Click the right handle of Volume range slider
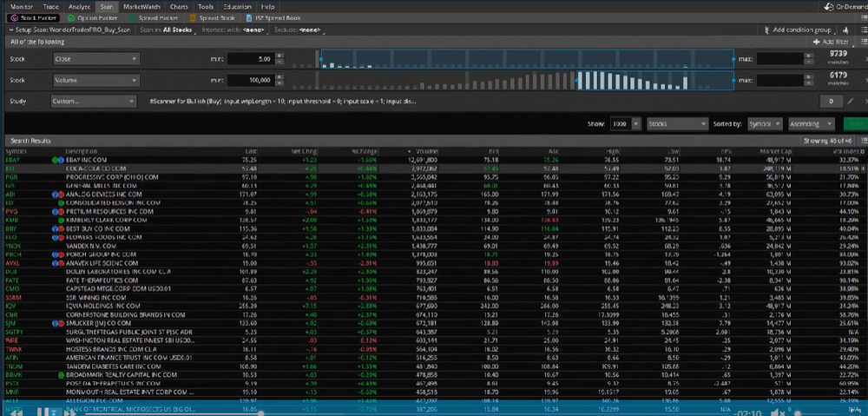This screenshot has height=416, width=868. 734,80
